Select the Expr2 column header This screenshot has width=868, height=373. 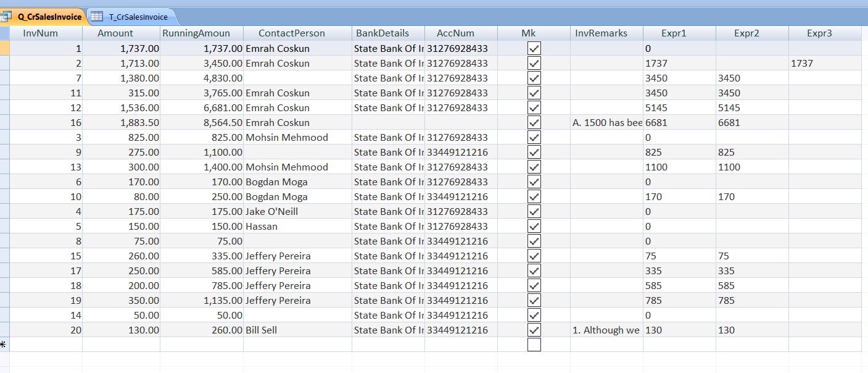pyautogui.click(x=752, y=33)
